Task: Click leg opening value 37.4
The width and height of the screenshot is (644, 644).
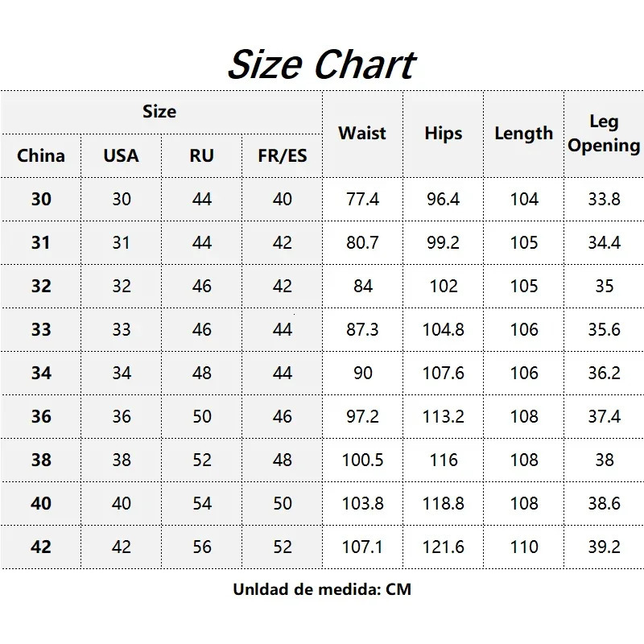Action: tap(604, 416)
